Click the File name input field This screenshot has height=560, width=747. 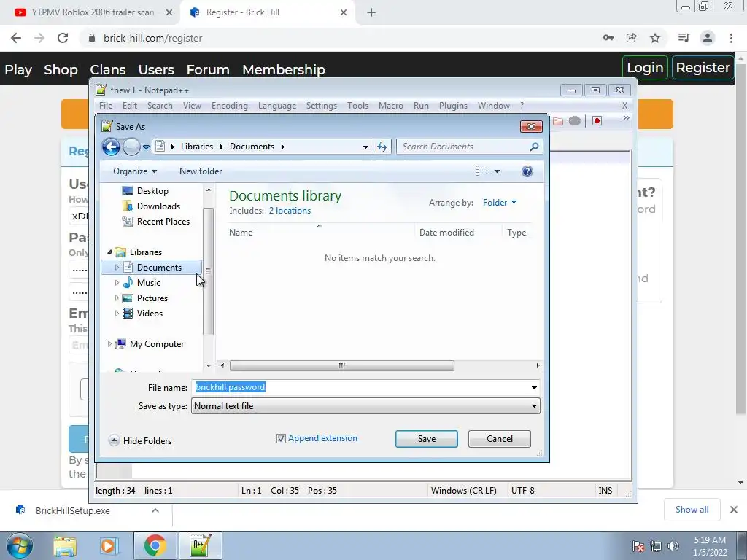pos(360,387)
